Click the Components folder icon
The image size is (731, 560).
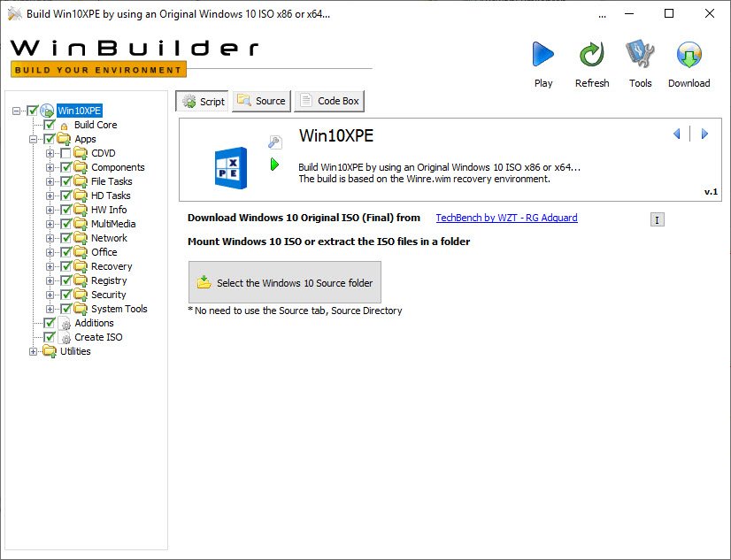coord(81,167)
